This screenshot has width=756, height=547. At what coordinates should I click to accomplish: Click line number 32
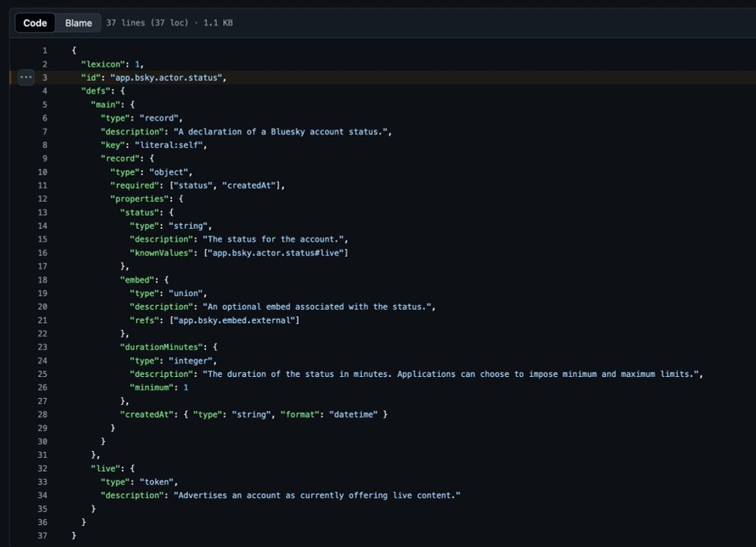point(42,468)
